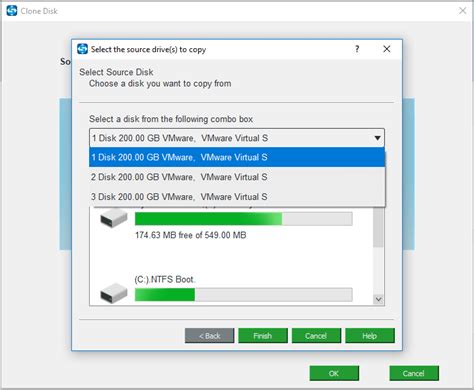Click Cancel in the Clone Disk window
Screen dimensions: 474x390
[414, 373]
